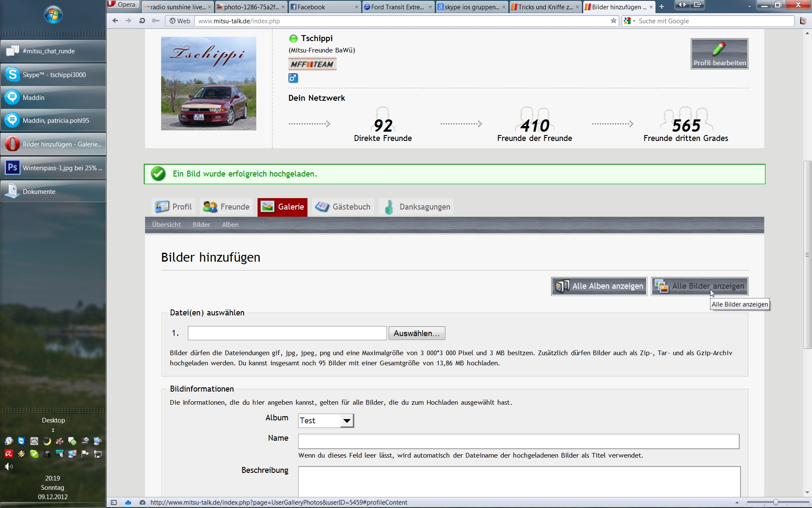Click the Beschreibung text area

519,482
